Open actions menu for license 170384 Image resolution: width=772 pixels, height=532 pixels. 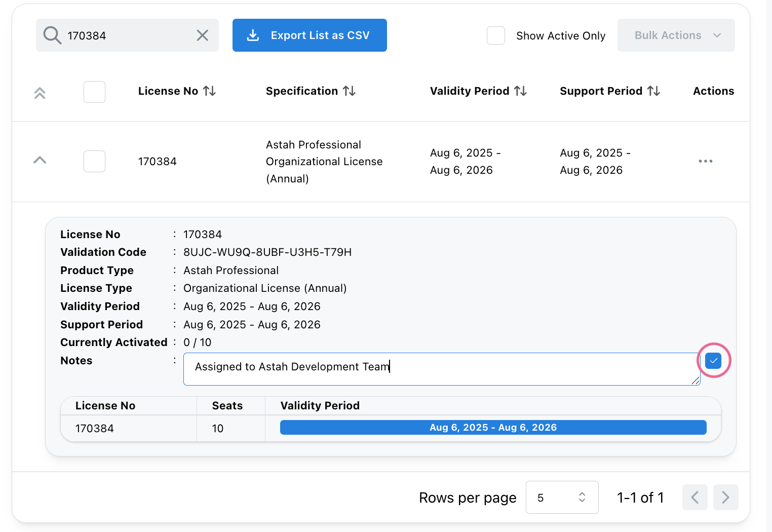coord(705,161)
